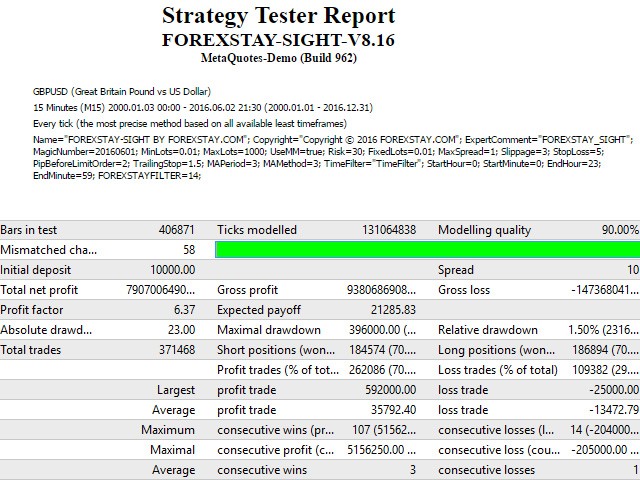This screenshot has height=480, width=640.
Task: Click the green modelling quality bar
Action: (427, 249)
